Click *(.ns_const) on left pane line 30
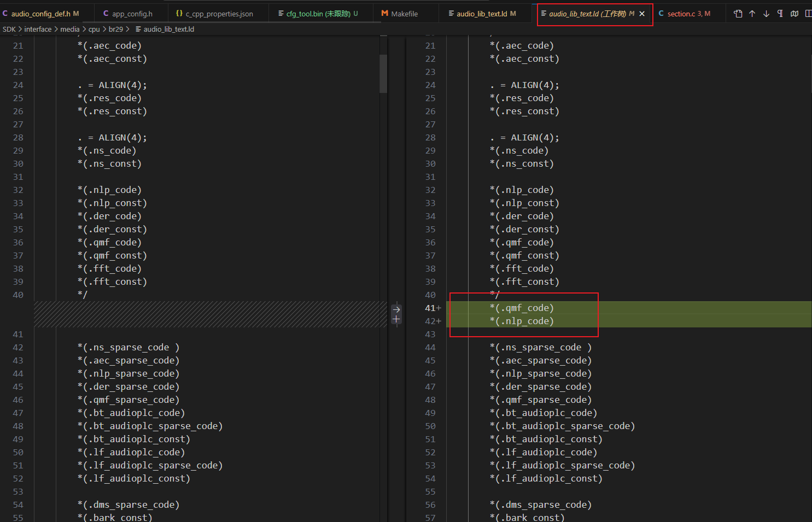 click(x=109, y=163)
